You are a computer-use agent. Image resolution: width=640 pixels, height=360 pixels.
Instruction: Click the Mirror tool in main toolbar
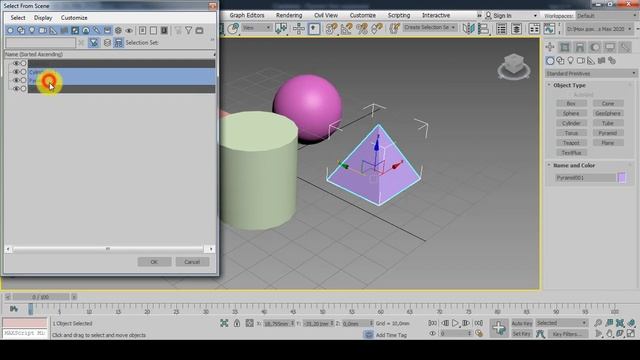469,28
